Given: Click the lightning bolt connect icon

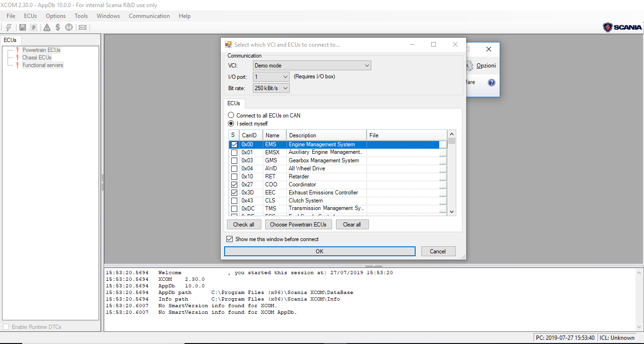Looking at the screenshot, I should point(8,27).
